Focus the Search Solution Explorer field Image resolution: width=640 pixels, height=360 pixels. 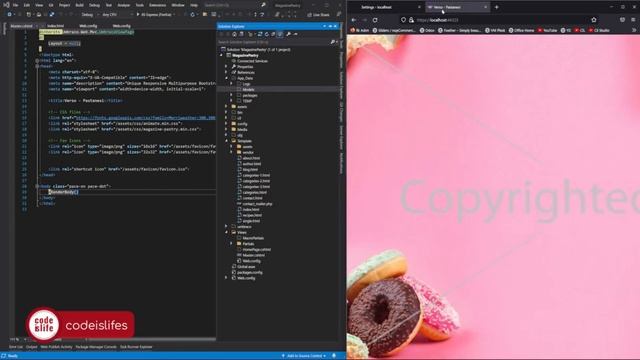(274, 42)
